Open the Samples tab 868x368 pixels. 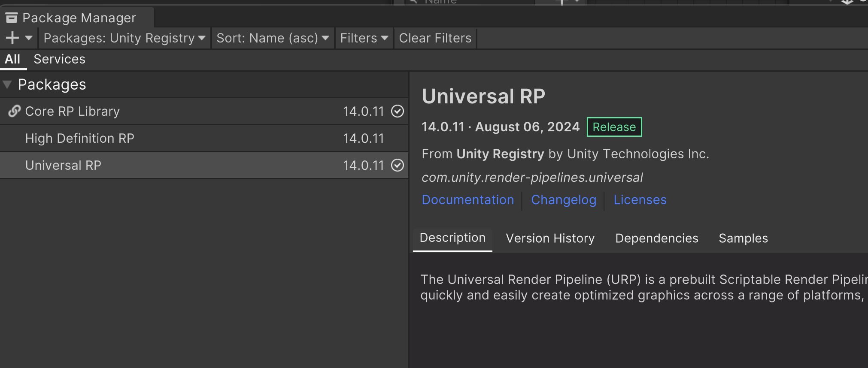click(744, 238)
